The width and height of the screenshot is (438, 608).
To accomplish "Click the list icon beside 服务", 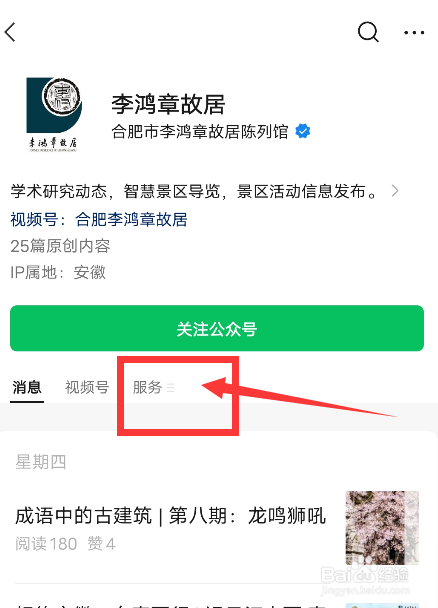I will point(171,387).
